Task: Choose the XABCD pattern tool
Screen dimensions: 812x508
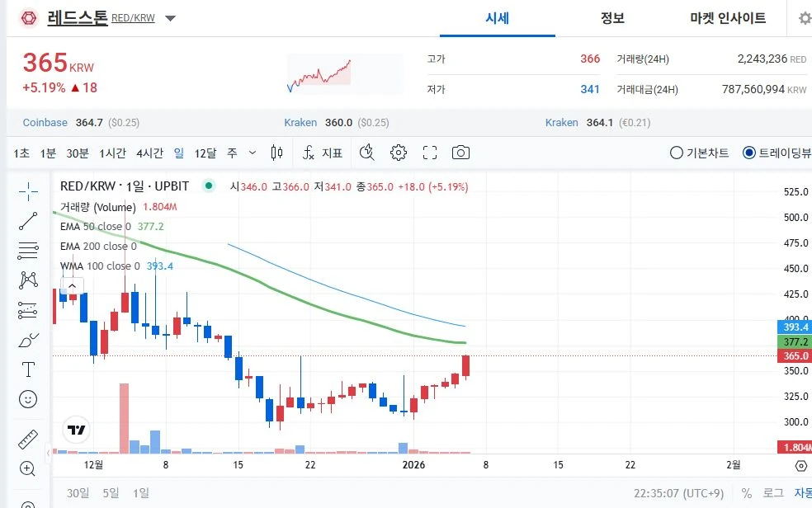Action: point(28,280)
